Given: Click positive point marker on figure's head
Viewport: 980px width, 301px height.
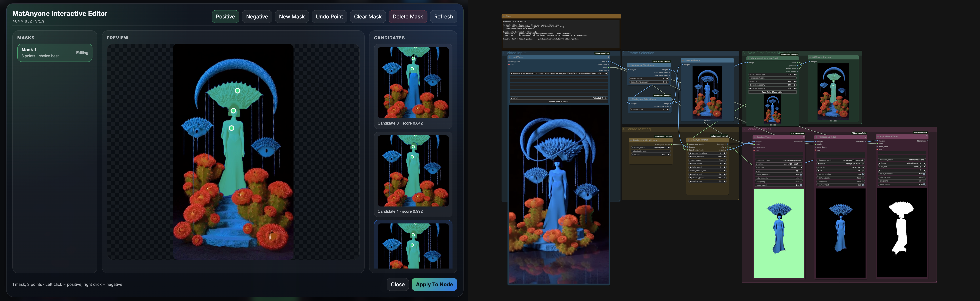Looking at the screenshot, I should (x=233, y=111).
